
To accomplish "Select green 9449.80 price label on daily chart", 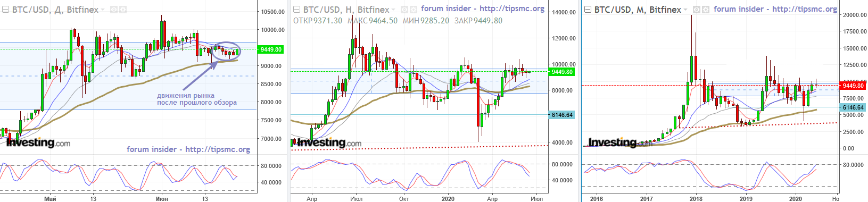I will click(x=270, y=49).
